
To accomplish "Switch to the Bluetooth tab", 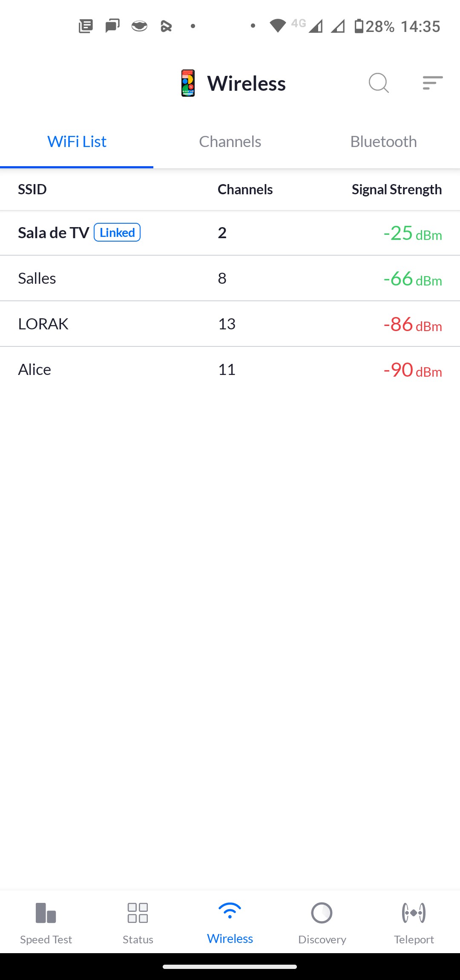I will (383, 141).
